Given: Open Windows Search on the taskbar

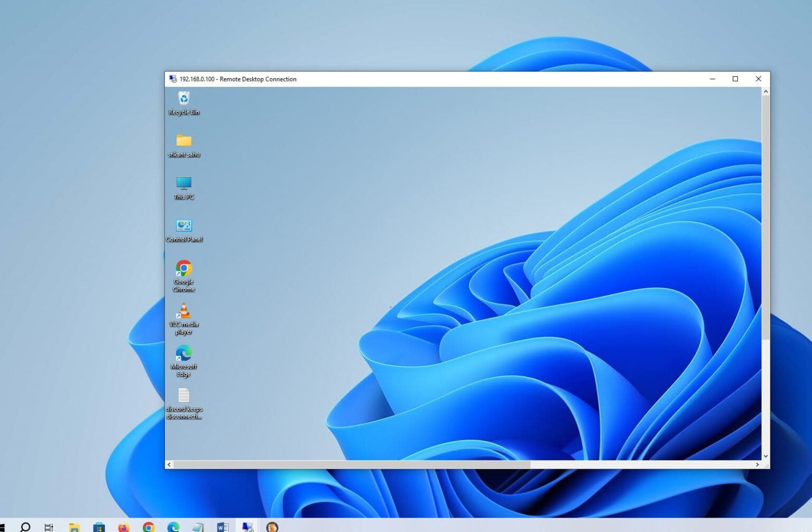Looking at the screenshot, I should [x=25, y=526].
